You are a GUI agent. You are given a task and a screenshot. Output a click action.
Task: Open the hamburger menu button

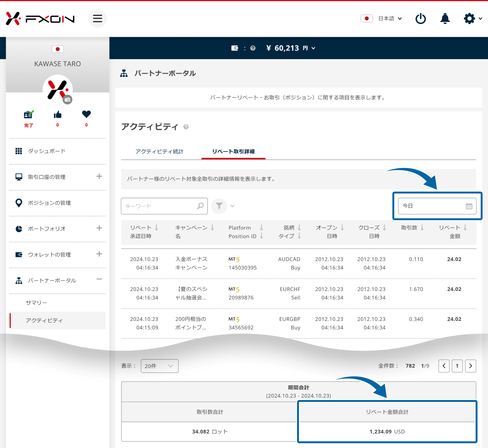pyautogui.click(x=98, y=18)
